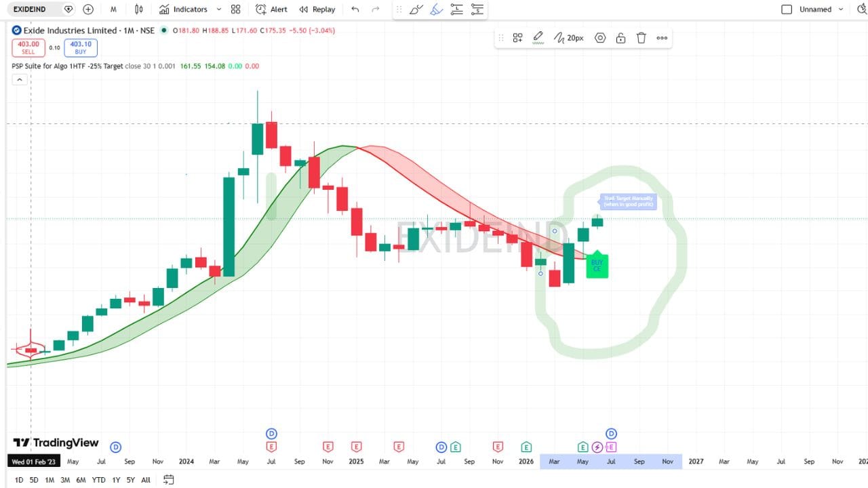Start Bar Replay mode
868x488 pixels.
click(317, 9)
